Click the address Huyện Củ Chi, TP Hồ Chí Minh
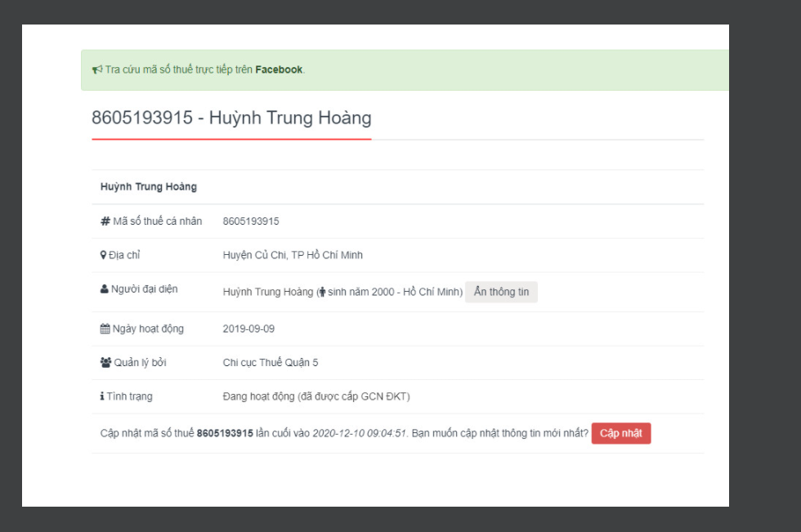The height and width of the screenshot is (532, 801). point(293,255)
